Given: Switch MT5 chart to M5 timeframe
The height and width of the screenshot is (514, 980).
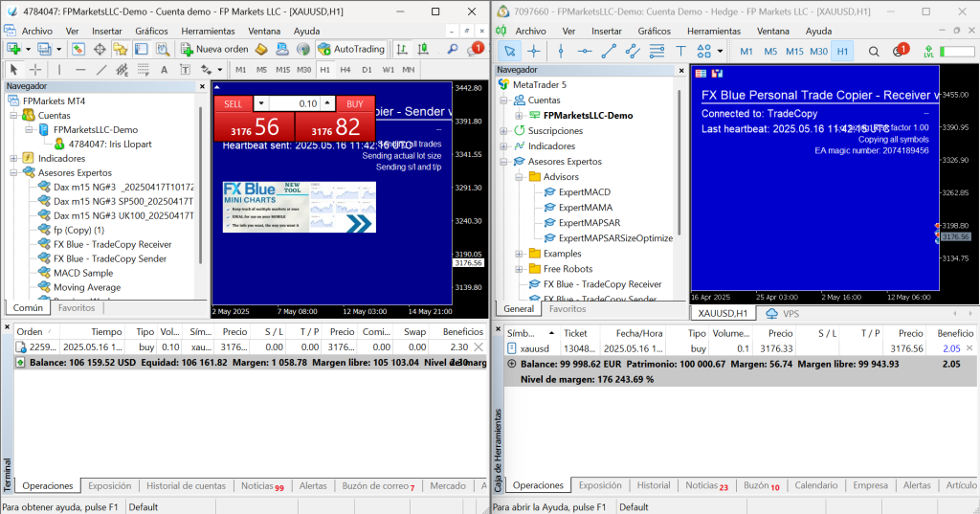Looking at the screenshot, I should pos(770,52).
